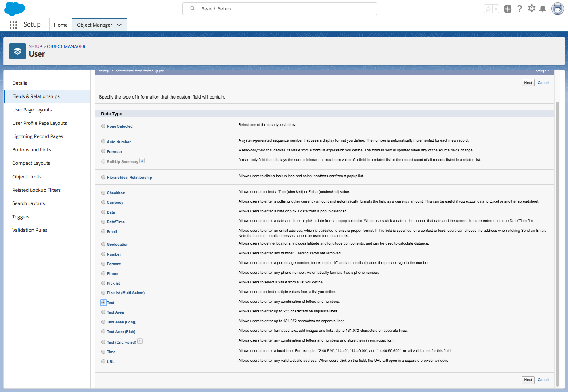568x392 pixels.
Task: Click the vertical scrollbar of the form
Action: (558, 244)
